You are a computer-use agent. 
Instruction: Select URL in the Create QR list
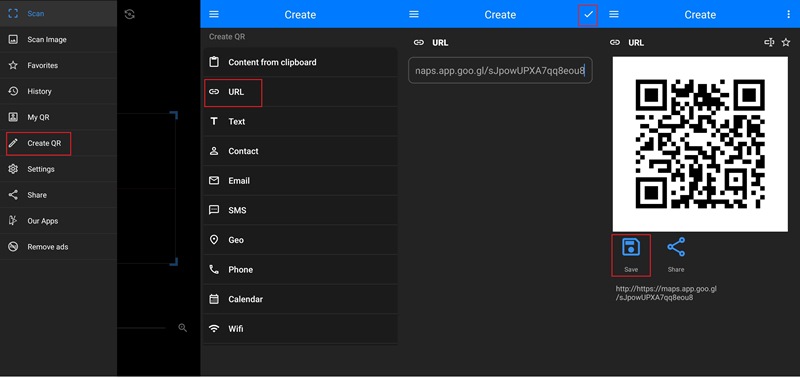[x=300, y=92]
